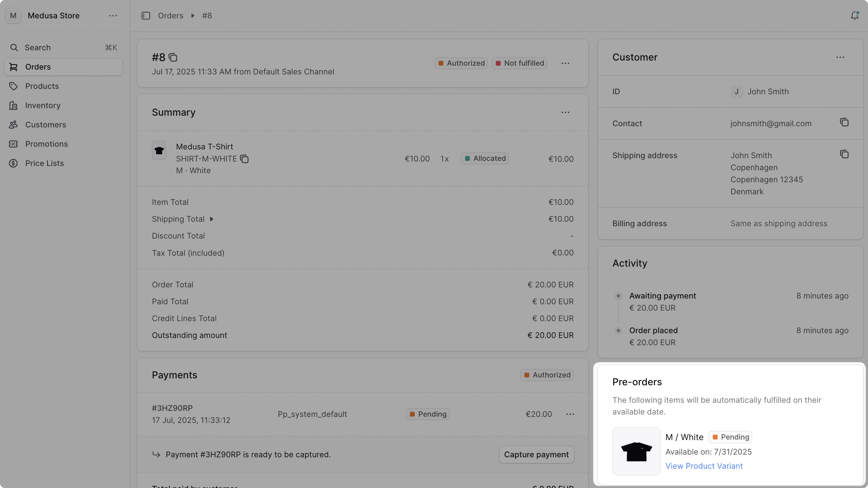This screenshot has height=488, width=868.
Task: Click the Capture payment button
Action: (536, 454)
